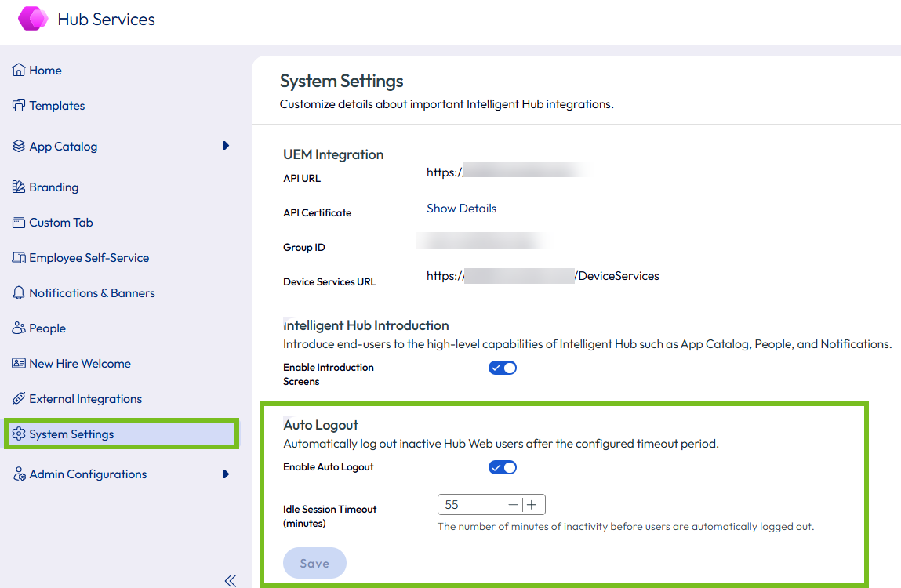Click the Auto Logout heading

(x=321, y=425)
